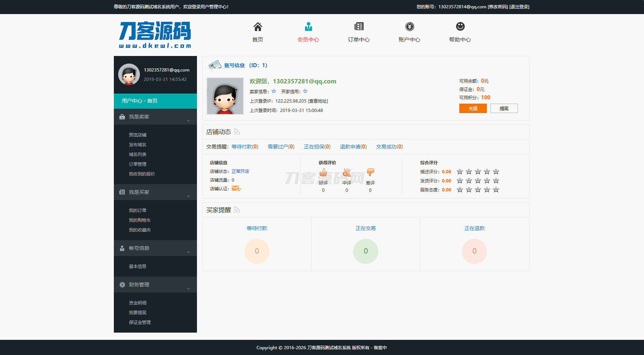Click the 退出登录 link in top bar
Screen dimensions: 644x355
click(519, 7)
